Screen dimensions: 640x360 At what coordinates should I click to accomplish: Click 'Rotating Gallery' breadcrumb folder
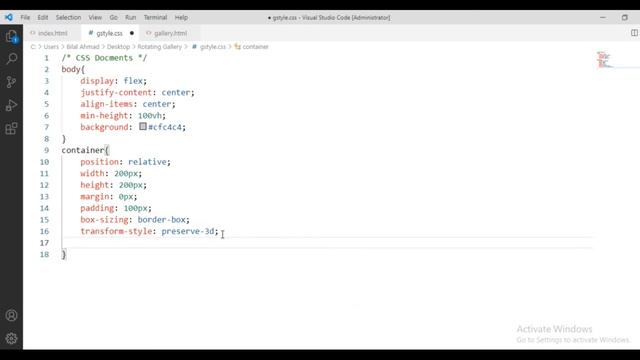(160, 47)
